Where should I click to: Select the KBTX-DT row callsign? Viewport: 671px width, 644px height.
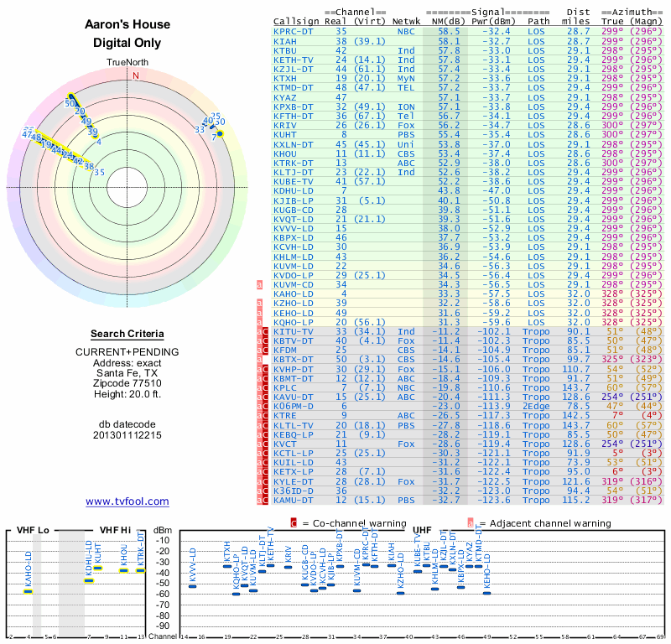(x=293, y=360)
